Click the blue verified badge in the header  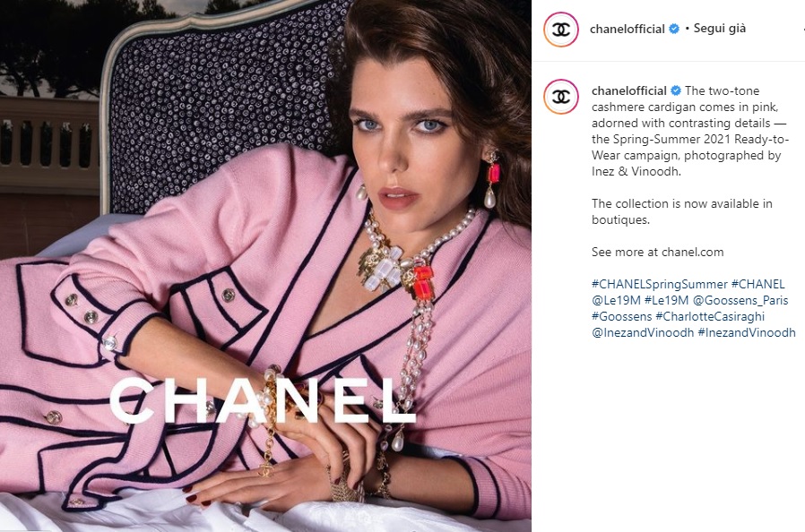coord(674,29)
